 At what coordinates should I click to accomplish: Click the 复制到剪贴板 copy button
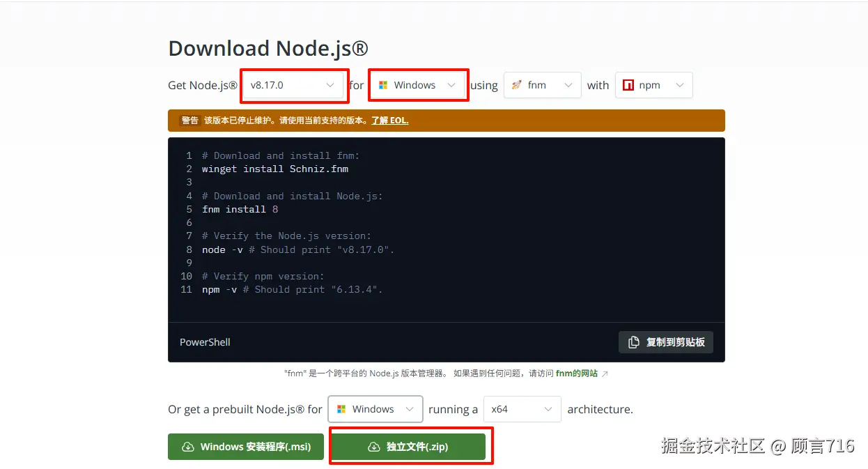tap(666, 342)
